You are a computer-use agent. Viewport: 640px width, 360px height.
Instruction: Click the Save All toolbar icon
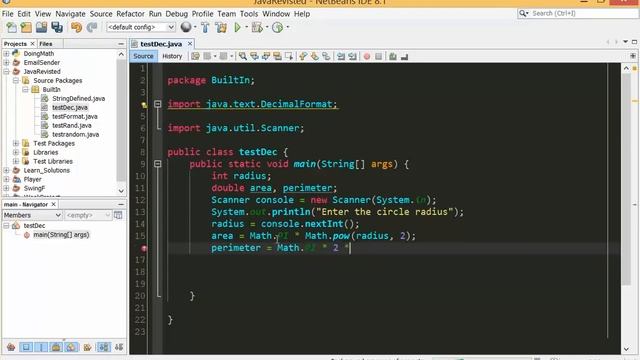[x=57, y=27]
